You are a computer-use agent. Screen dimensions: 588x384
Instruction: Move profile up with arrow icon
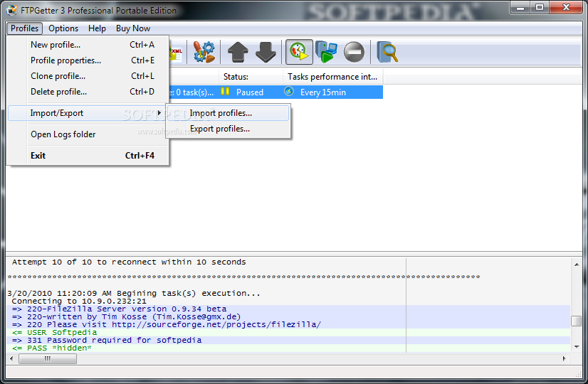click(x=238, y=52)
